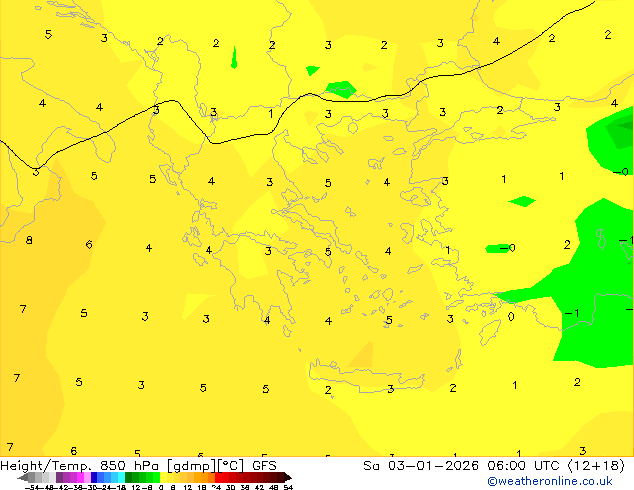Image resolution: width=634 pixels, height=490 pixels.
Task: Pick the dark purple legend color swatch
Action: point(59,477)
